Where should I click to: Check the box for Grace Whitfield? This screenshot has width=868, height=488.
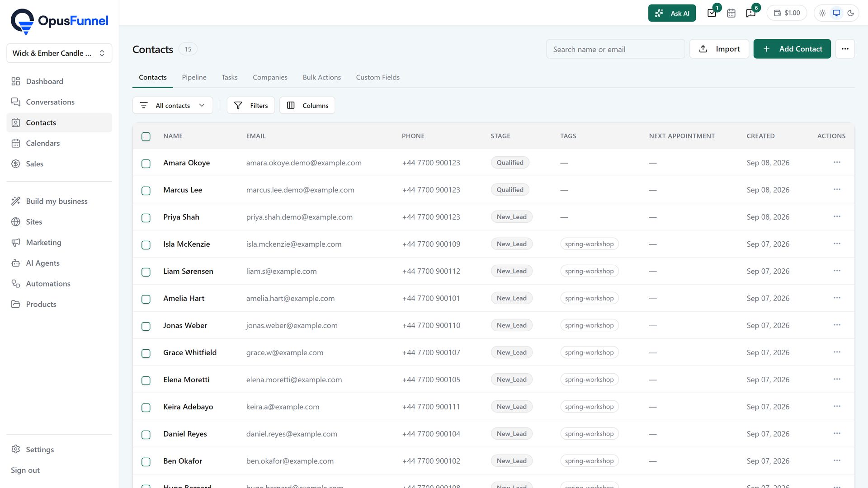coord(146,353)
